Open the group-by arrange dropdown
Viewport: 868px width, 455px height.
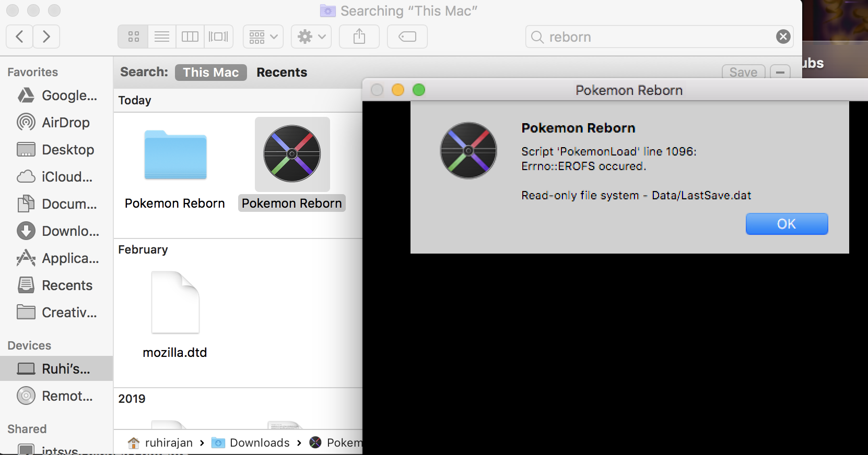(x=263, y=37)
